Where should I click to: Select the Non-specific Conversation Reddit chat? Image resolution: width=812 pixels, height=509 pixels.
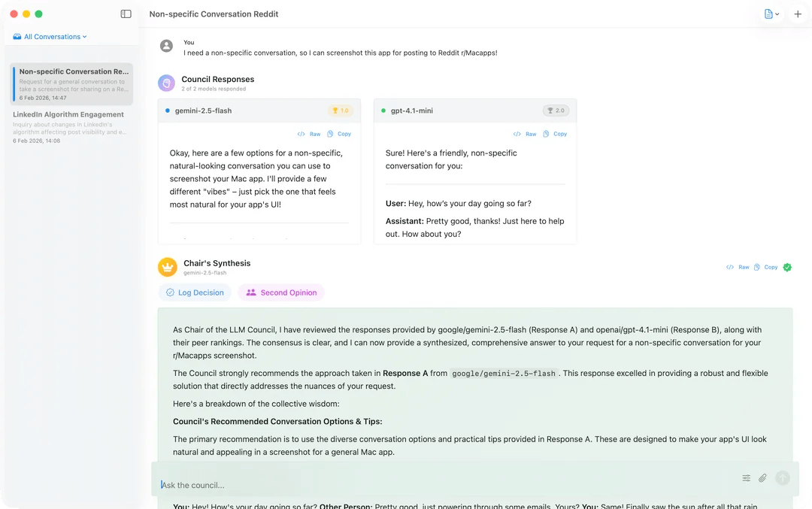[72, 83]
